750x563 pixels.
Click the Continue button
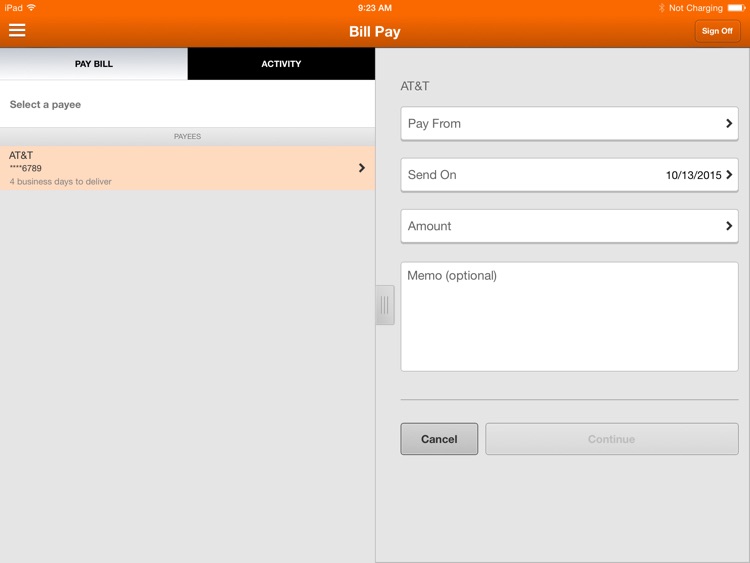(x=612, y=439)
